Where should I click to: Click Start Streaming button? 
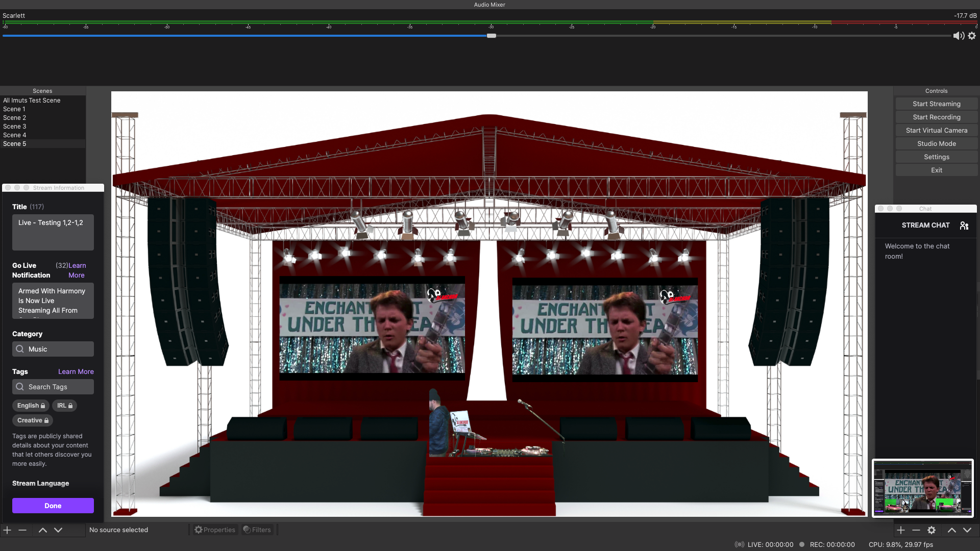click(937, 104)
